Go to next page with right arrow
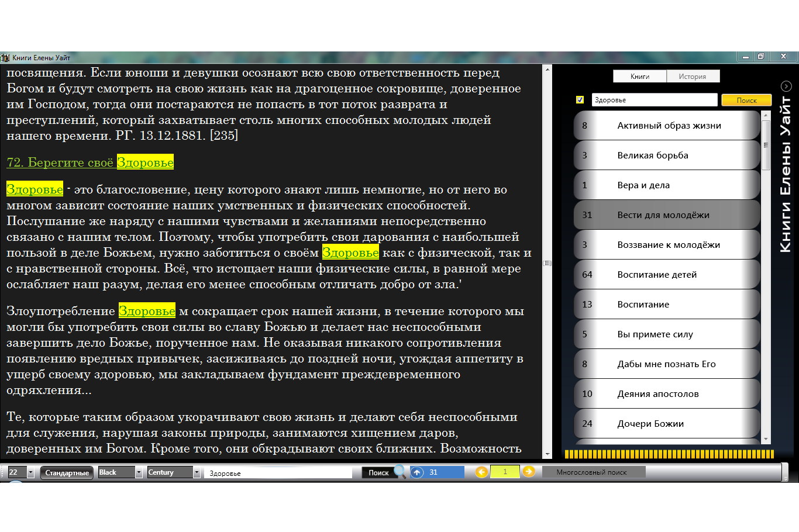The image size is (799, 532). [x=529, y=472]
